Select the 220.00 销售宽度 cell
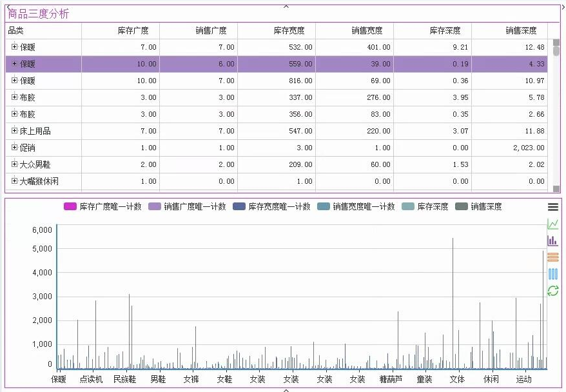 [355, 131]
